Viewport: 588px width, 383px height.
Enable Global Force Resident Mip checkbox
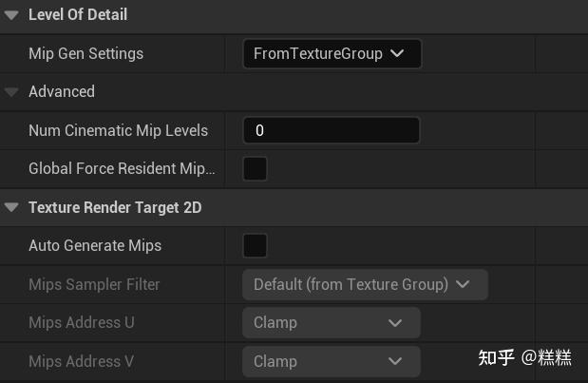[x=255, y=169]
